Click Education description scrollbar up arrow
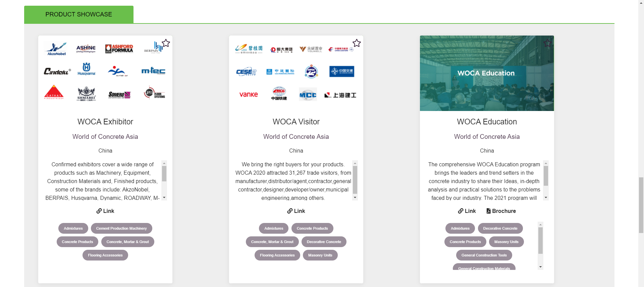644x287 pixels. 546,163
